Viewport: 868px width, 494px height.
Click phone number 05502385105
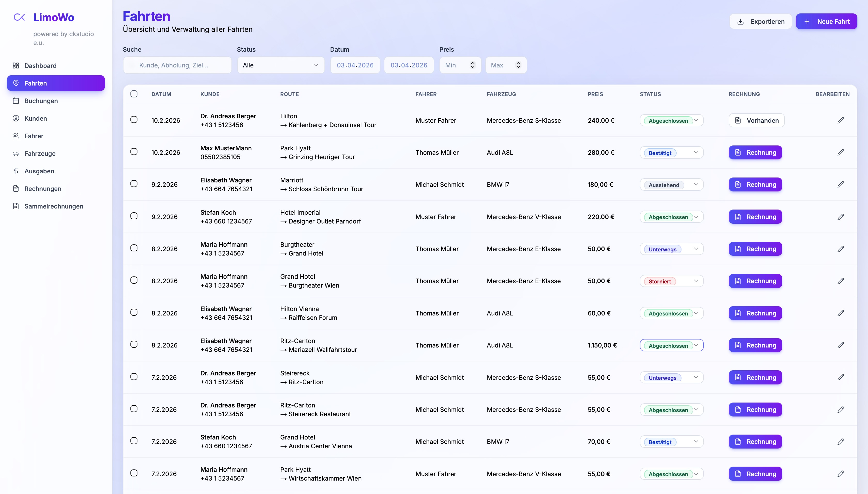[x=220, y=157]
